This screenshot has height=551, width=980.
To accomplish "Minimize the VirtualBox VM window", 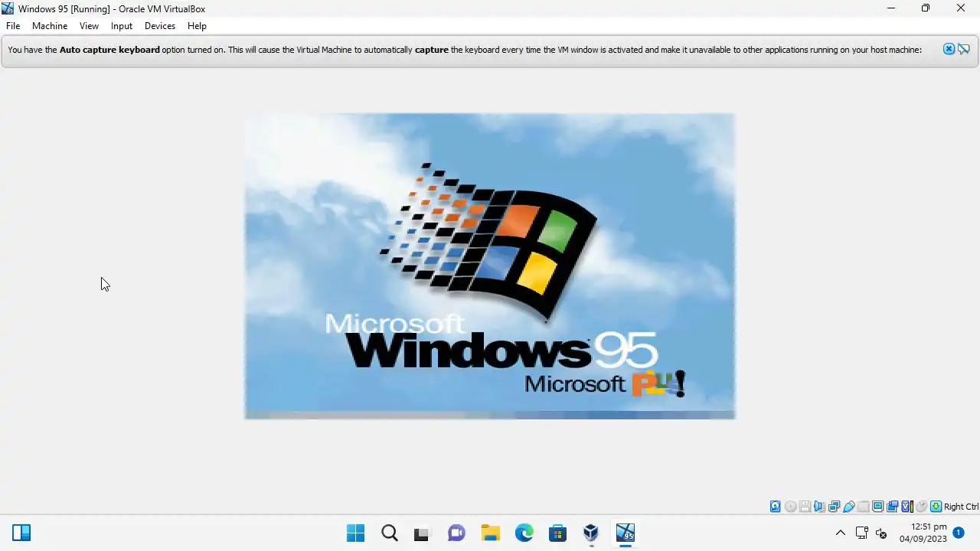I will point(891,8).
